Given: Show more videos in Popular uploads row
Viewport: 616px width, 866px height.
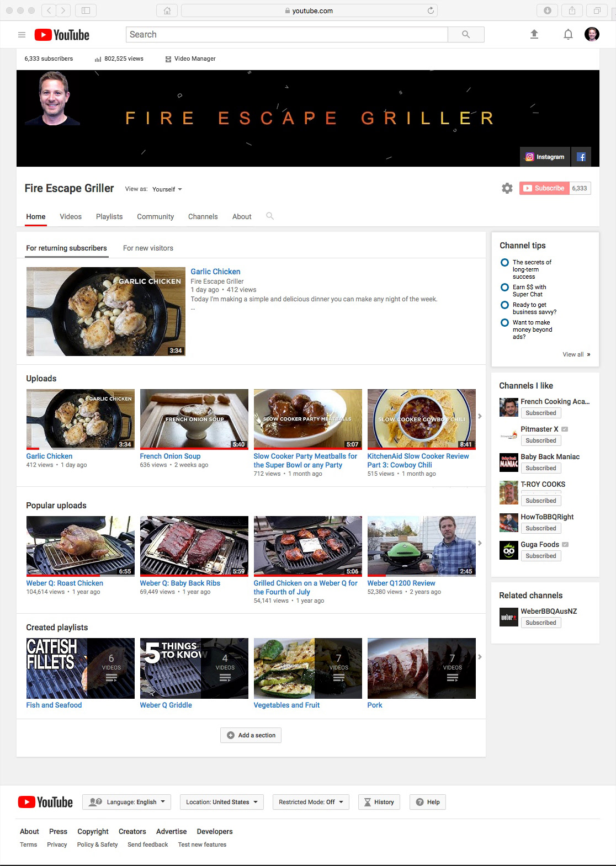Looking at the screenshot, I should click(x=480, y=543).
